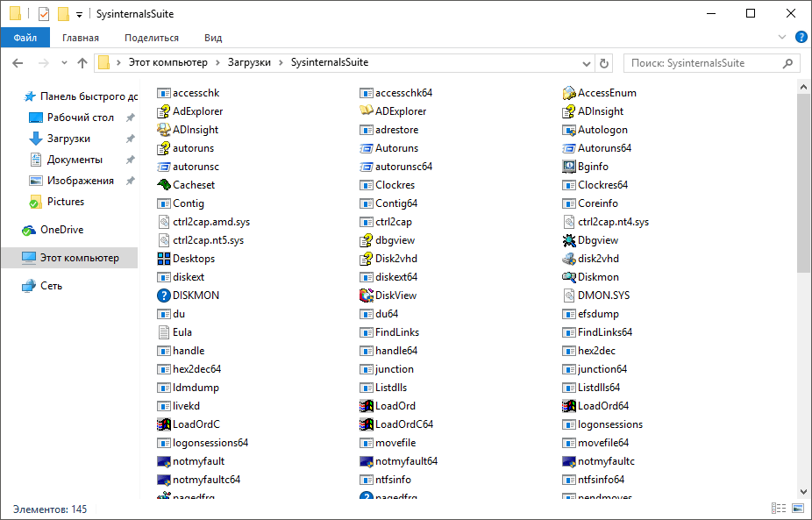Click the Diskmon magnifier icon
812x520 pixels.
point(568,276)
